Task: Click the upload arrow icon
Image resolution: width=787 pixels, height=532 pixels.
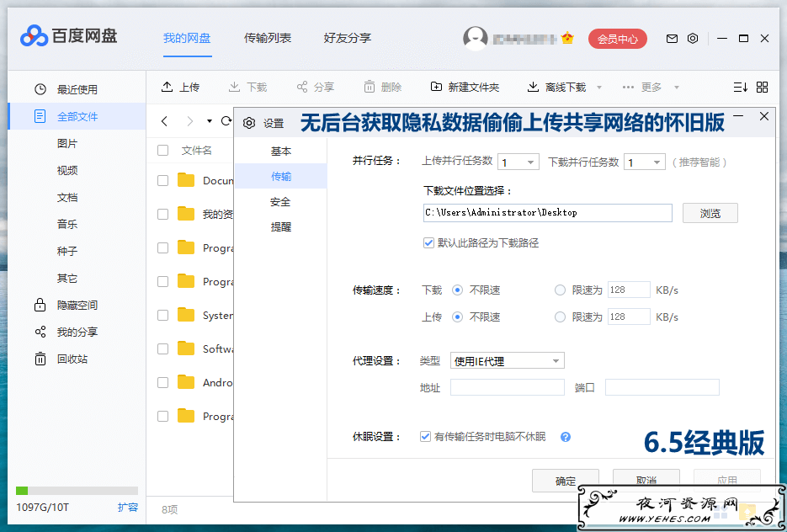Action: coord(167,87)
